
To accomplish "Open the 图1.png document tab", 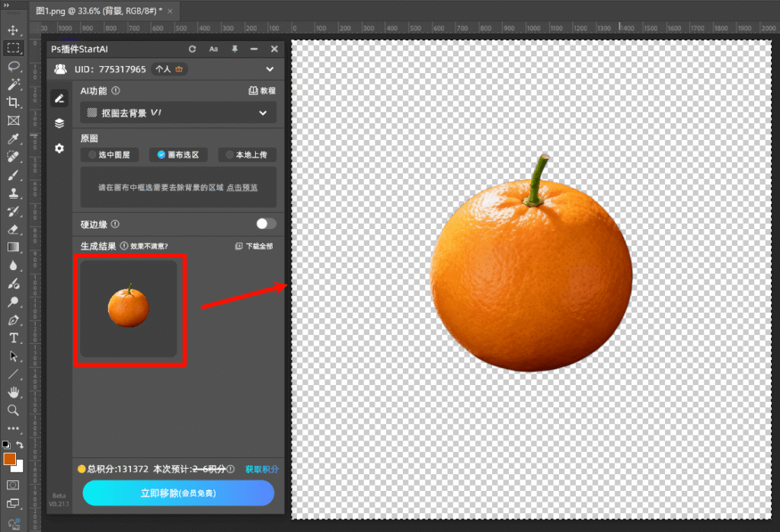I will point(99,11).
